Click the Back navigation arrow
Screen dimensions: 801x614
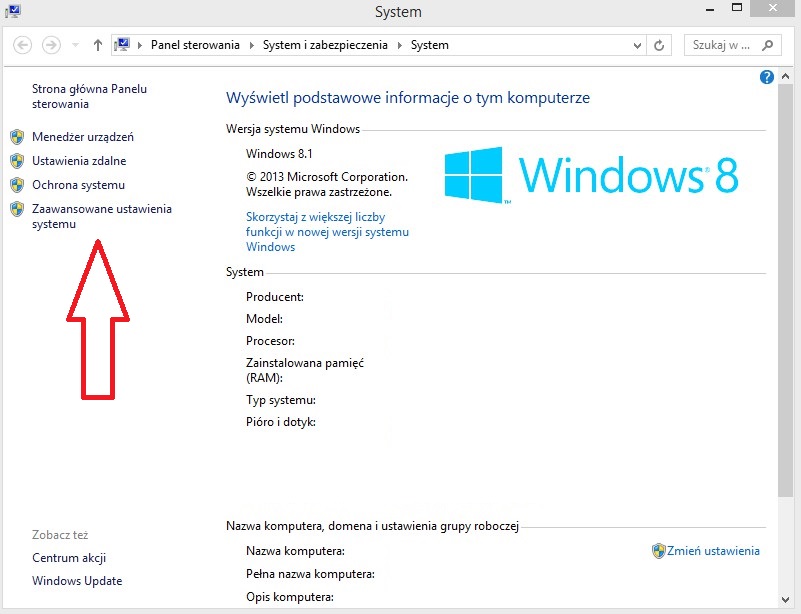(x=22, y=45)
